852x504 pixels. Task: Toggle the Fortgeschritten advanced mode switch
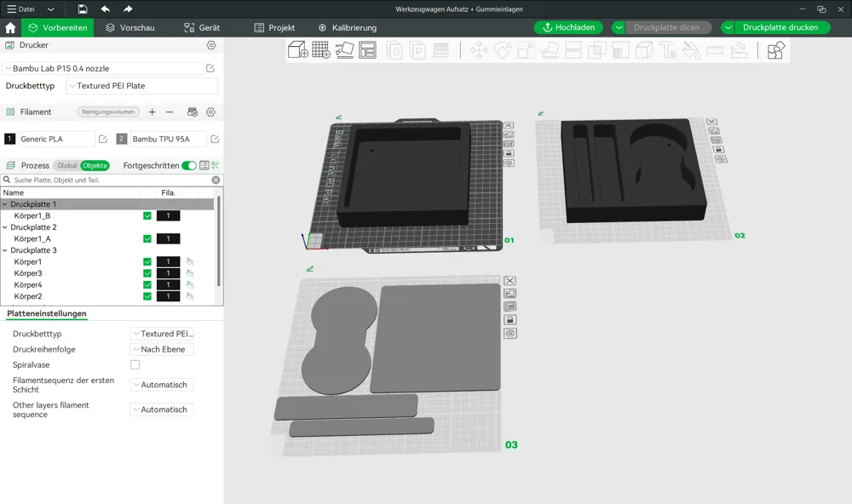point(189,165)
